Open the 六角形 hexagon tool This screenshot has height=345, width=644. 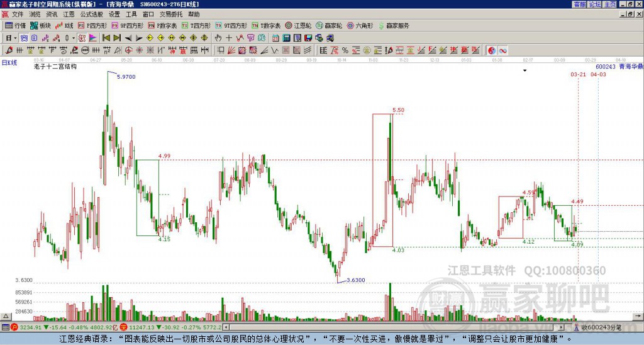pyautogui.click(x=360, y=25)
